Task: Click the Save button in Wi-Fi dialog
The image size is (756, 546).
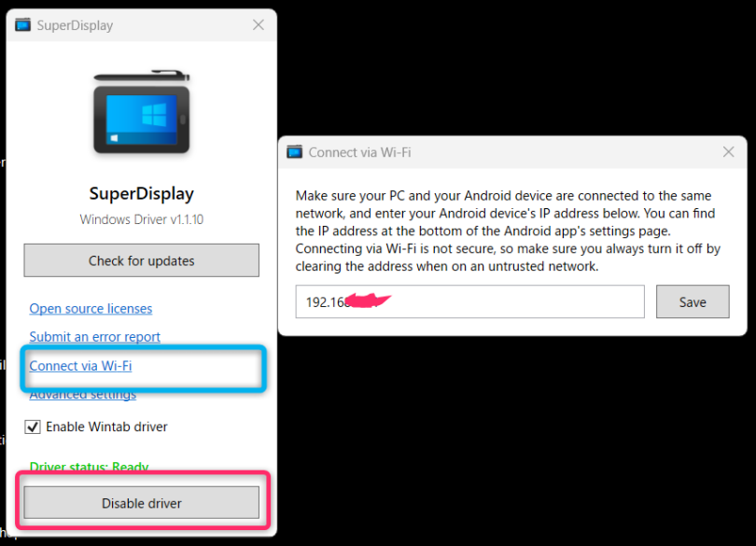Action: click(693, 302)
